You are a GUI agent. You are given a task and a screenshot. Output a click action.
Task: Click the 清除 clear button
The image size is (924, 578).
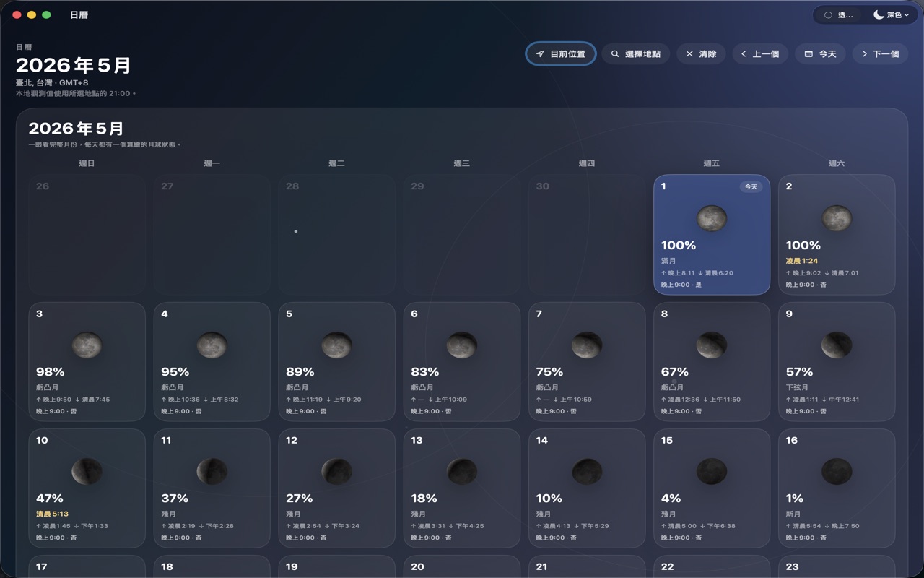click(x=701, y=54)
